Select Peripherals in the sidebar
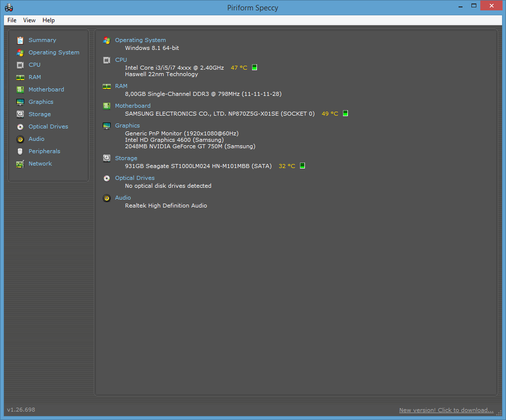506x420 pixels. click(44, 151)
